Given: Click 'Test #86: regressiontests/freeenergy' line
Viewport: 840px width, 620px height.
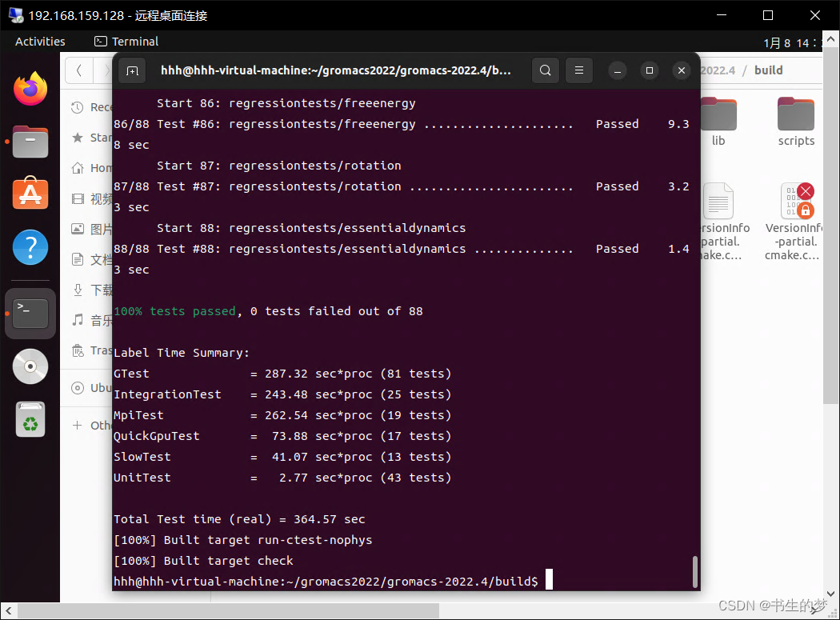Looking at the screenshot, I should (x=402, y=124).
